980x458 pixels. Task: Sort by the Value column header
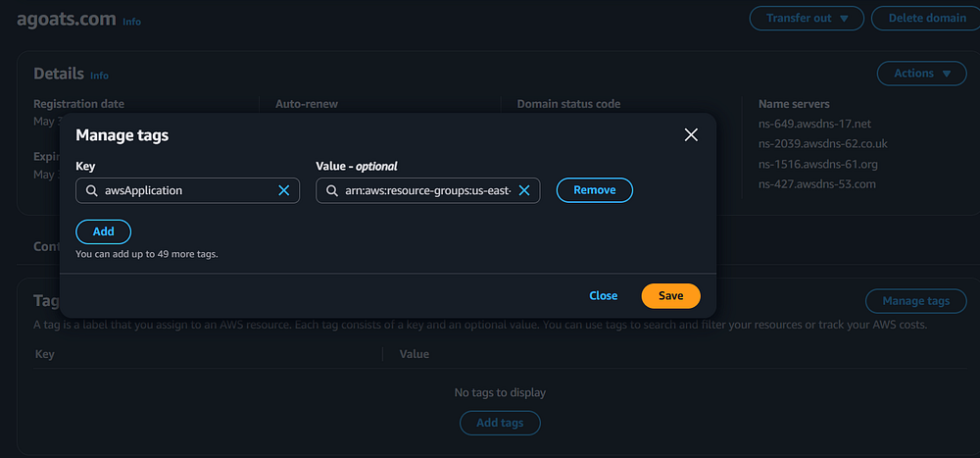[x=415, y=354]
